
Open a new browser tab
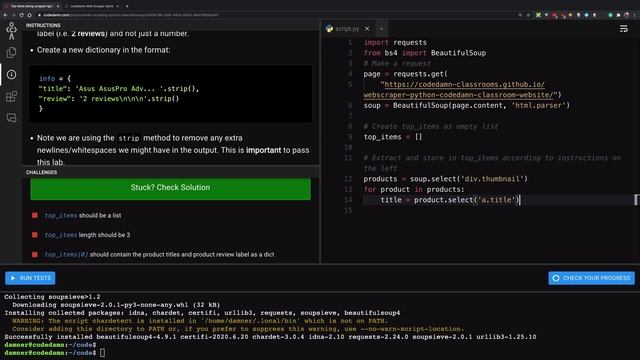(x=127, y=6)
